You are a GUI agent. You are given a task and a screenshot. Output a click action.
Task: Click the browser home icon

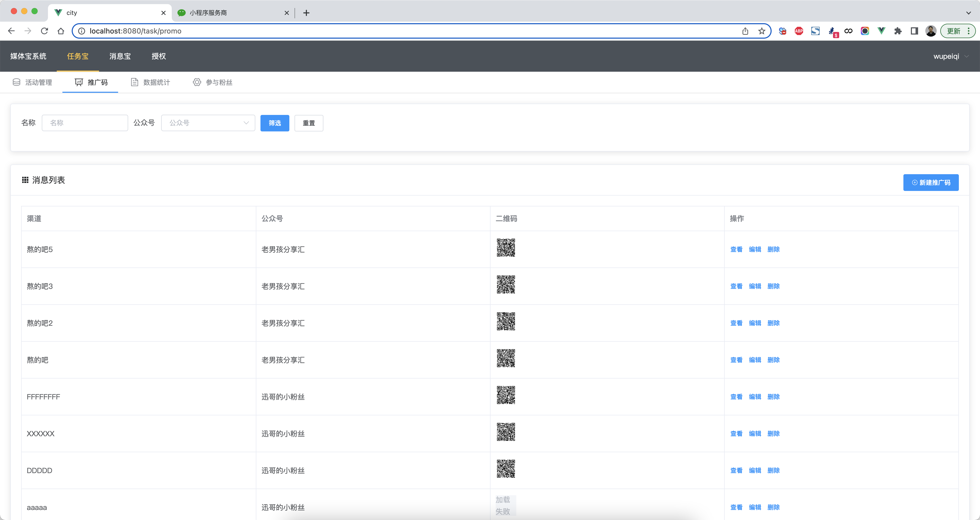coord(61,31)
